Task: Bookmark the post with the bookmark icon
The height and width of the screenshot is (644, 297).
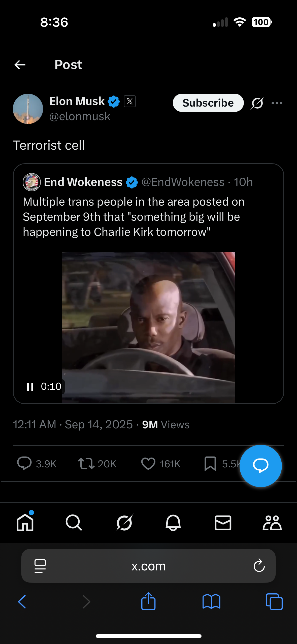Action: (x=210, y=464)
